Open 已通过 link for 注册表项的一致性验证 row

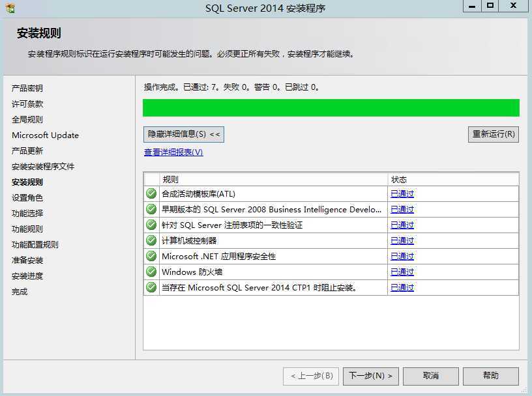(402, 225)
